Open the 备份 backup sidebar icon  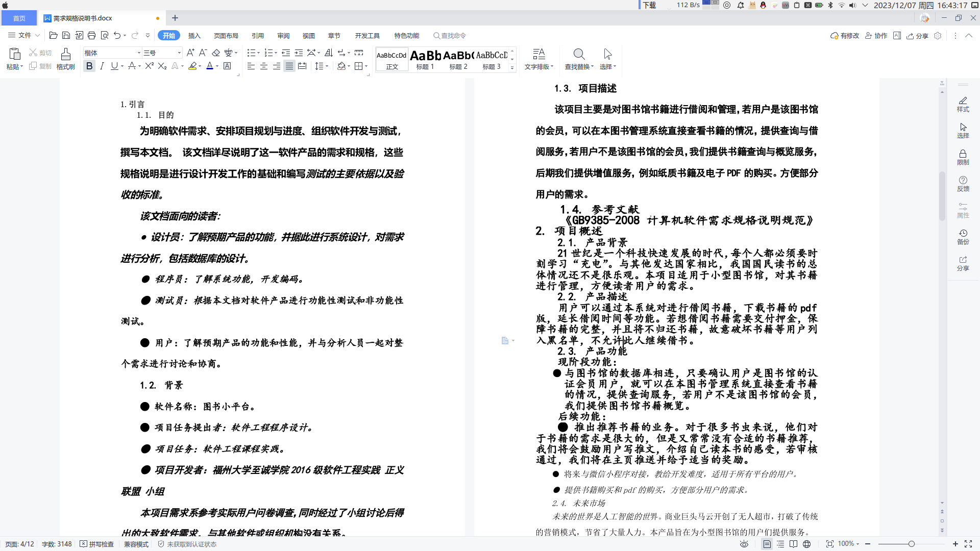coord(963,236)
